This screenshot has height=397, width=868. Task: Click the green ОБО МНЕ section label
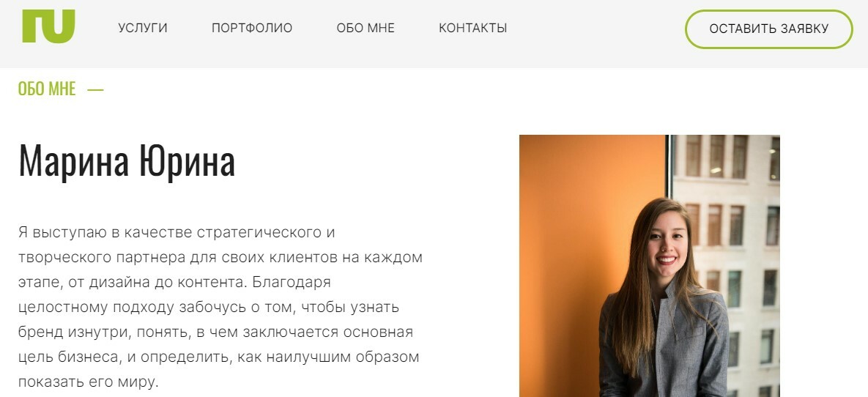(47, 89)
